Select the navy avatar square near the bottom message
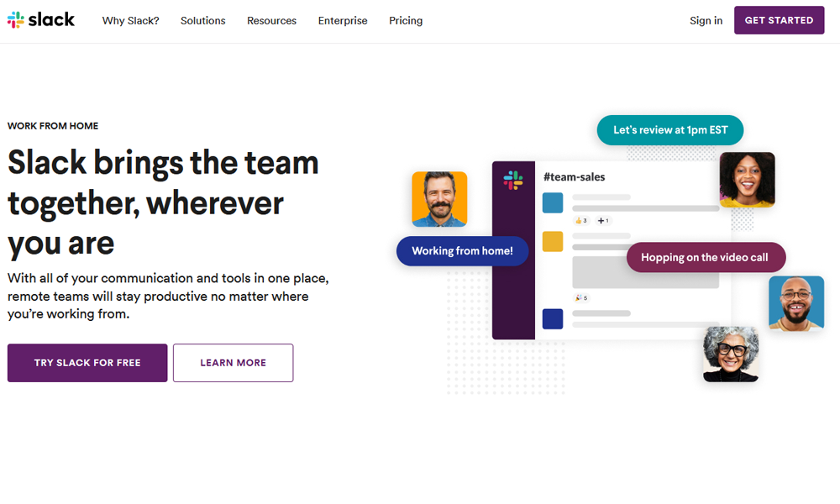The image size is (840, 504). point(552,318)
